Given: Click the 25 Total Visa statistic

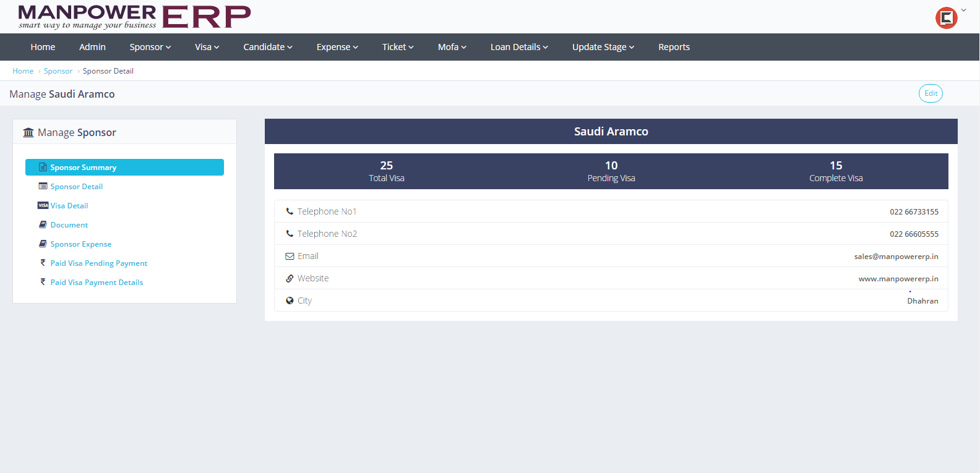Looking at the screenshot, I should (387, 171).
